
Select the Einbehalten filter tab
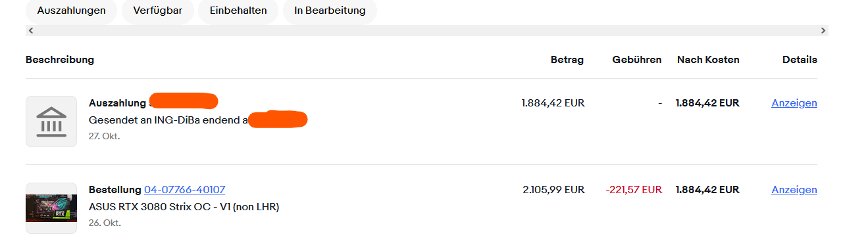238,11
